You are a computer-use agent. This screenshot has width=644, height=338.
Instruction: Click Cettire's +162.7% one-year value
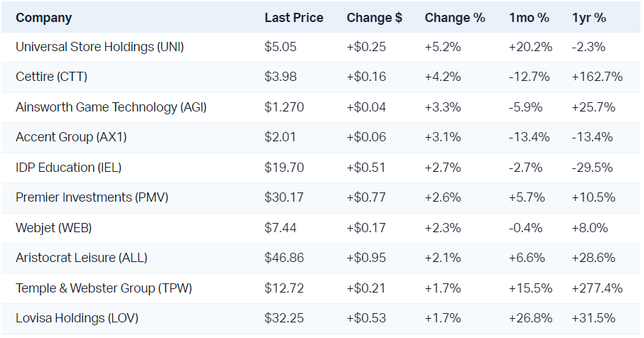point(596,77)
